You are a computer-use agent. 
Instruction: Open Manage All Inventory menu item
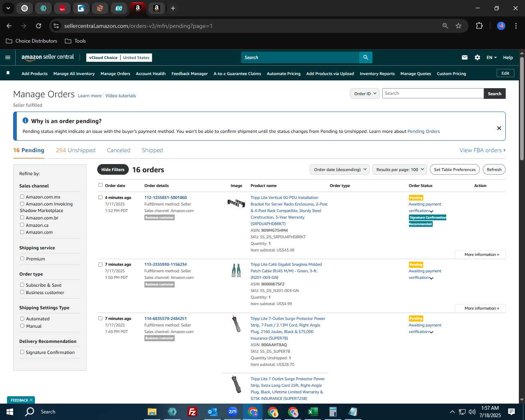tap(74, 73)
